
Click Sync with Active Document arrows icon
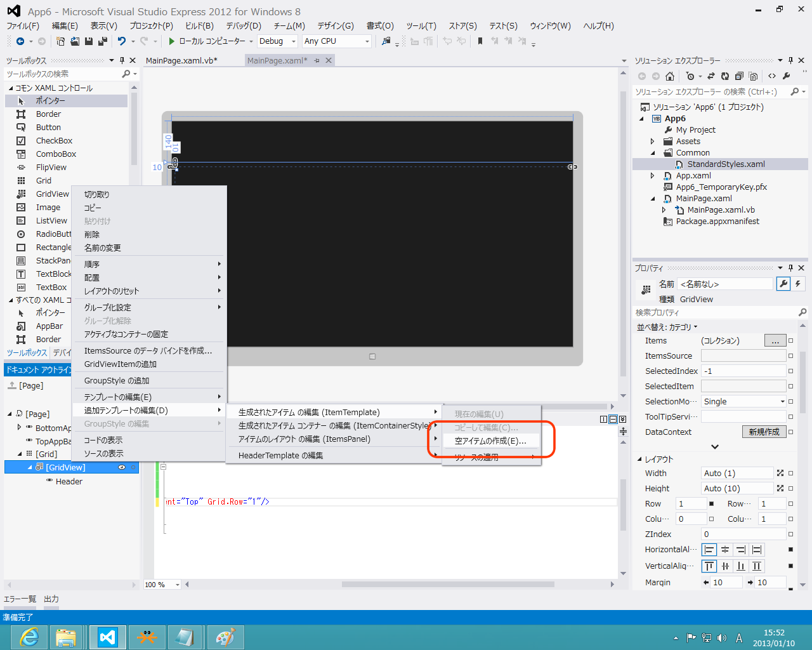click(711, 76)
